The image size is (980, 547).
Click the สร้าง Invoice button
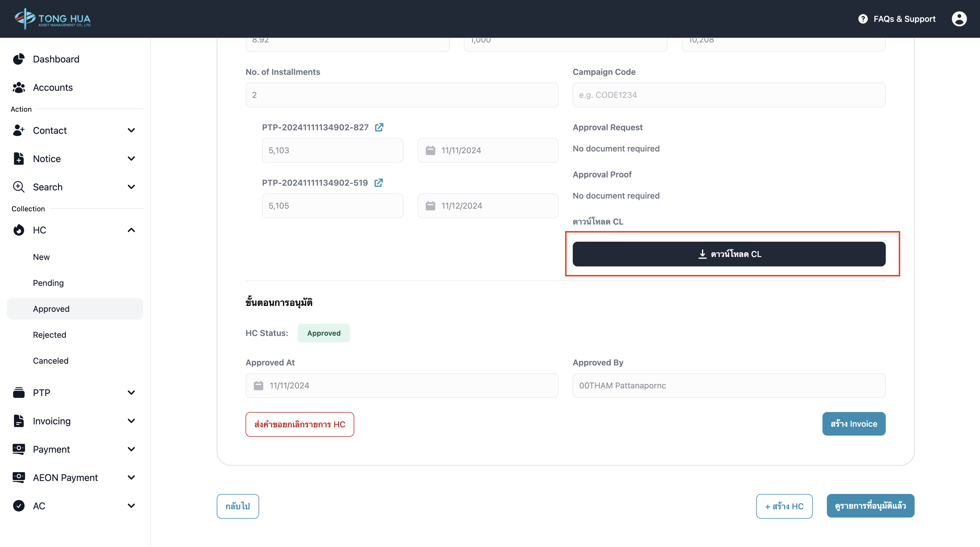(853, 424)
